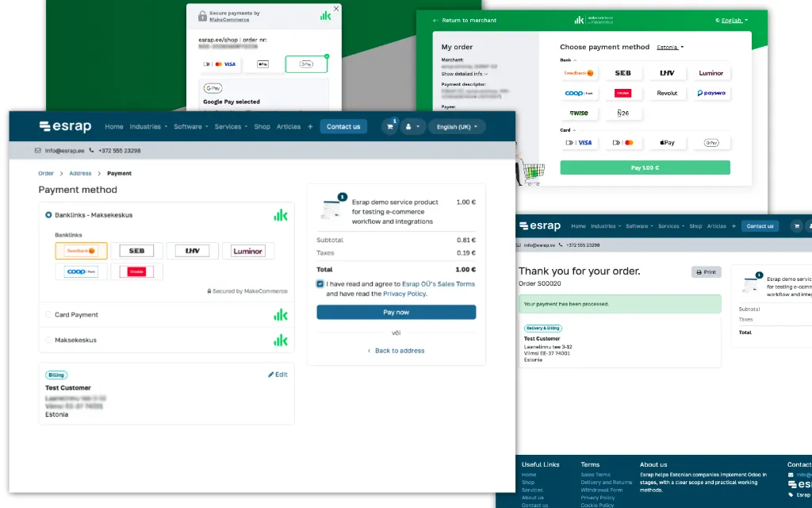Print the order on Thank you page

click(707, 272)
